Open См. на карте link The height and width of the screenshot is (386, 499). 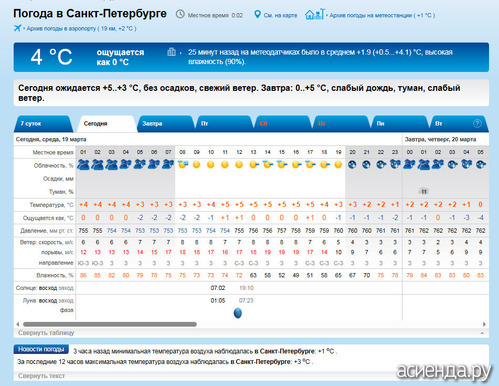pyautogui.click(x=280, y=15)
